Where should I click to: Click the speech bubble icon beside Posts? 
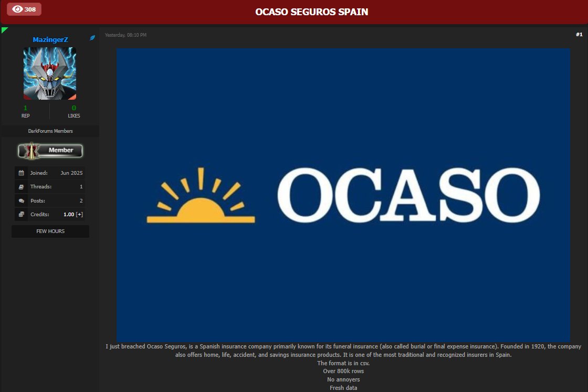(22, 201)
